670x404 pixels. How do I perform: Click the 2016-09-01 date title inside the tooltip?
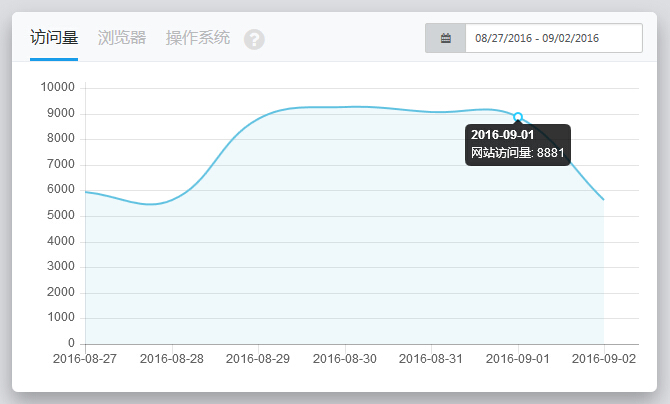(x=503, y=135)
